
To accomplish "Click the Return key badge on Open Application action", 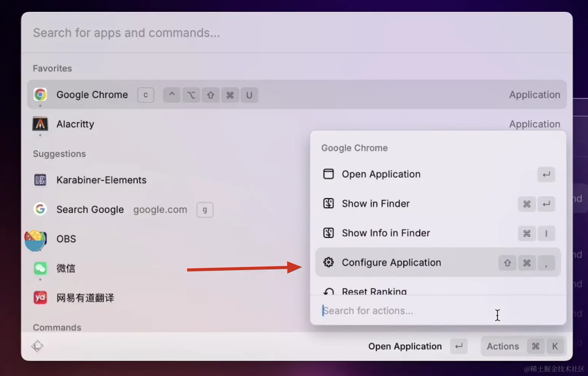I will pos(546,174).
